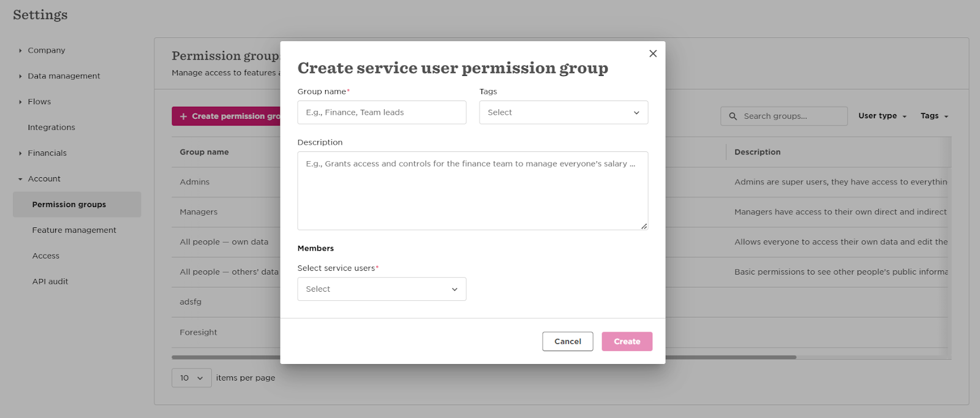Open the User type filter
980x418 pixels.
(x=882, y=116)
